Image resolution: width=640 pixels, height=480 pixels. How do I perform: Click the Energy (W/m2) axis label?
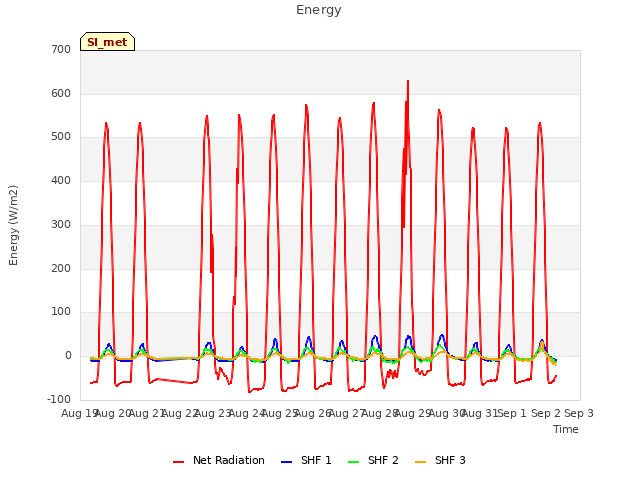tap(13, 225)
